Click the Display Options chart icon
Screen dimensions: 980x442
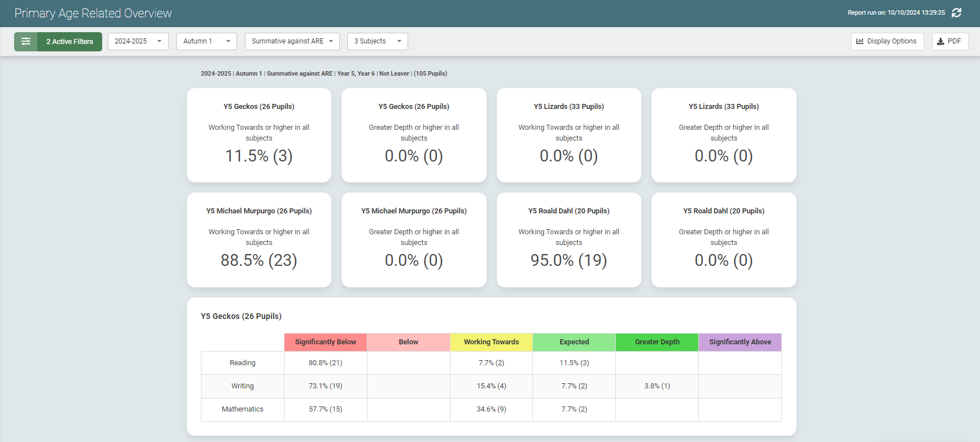point(860,41)
